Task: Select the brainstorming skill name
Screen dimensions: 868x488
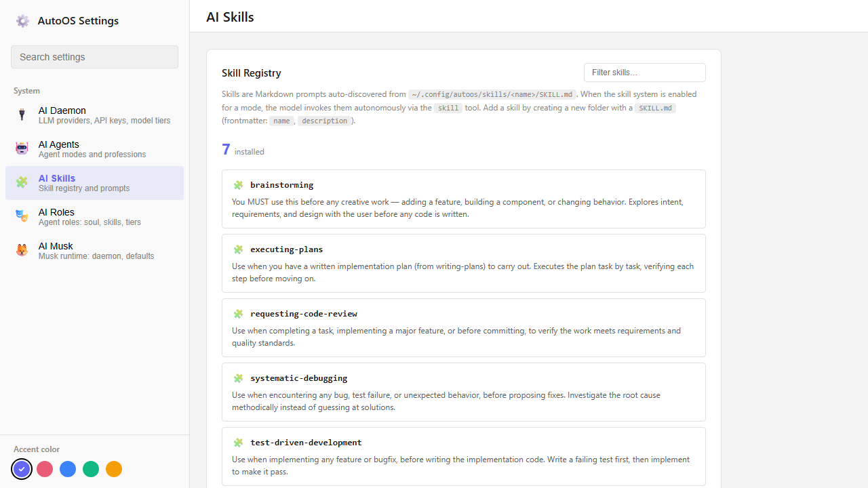Action: pyautogui.click(x=281, y=185)
